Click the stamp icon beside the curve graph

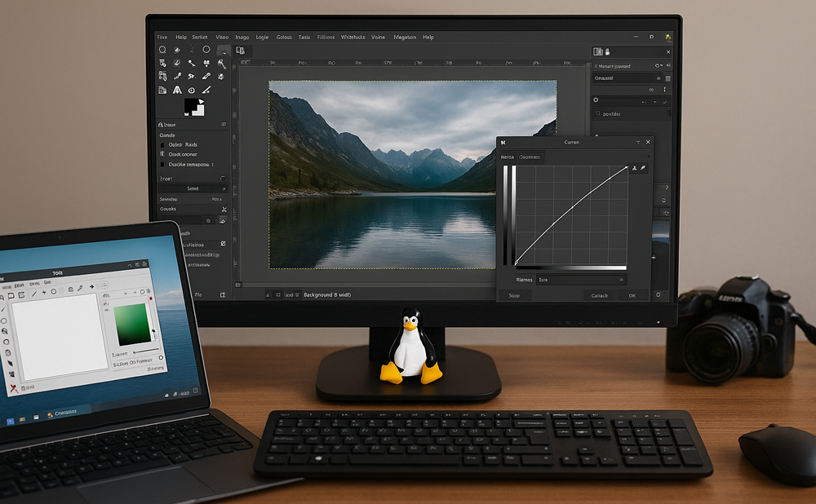click(x=634, y=168)
